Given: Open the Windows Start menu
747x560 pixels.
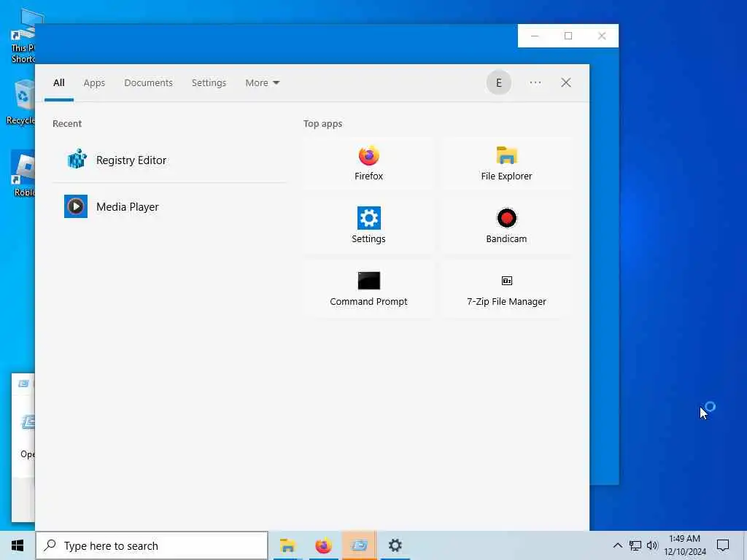Looking at the screenshot, I should (18, 545).
